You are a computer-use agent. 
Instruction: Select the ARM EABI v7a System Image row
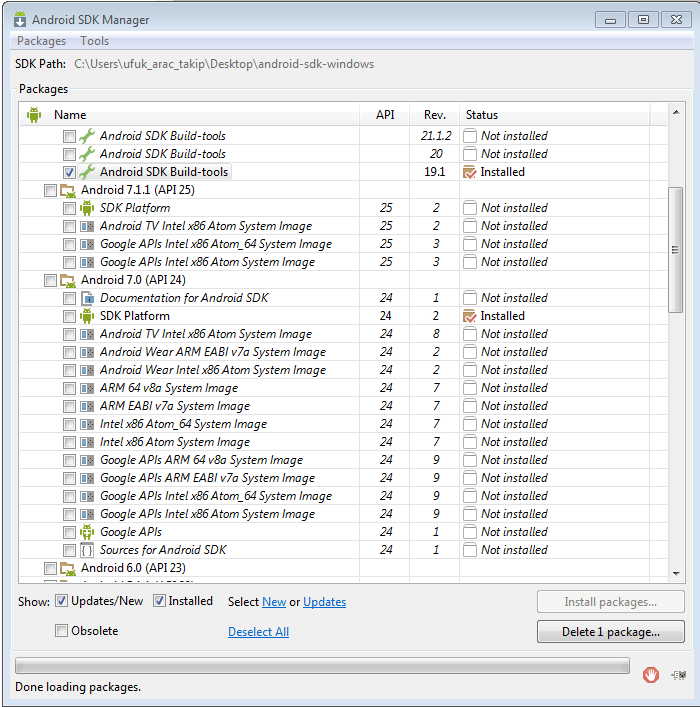click(343, 406)
